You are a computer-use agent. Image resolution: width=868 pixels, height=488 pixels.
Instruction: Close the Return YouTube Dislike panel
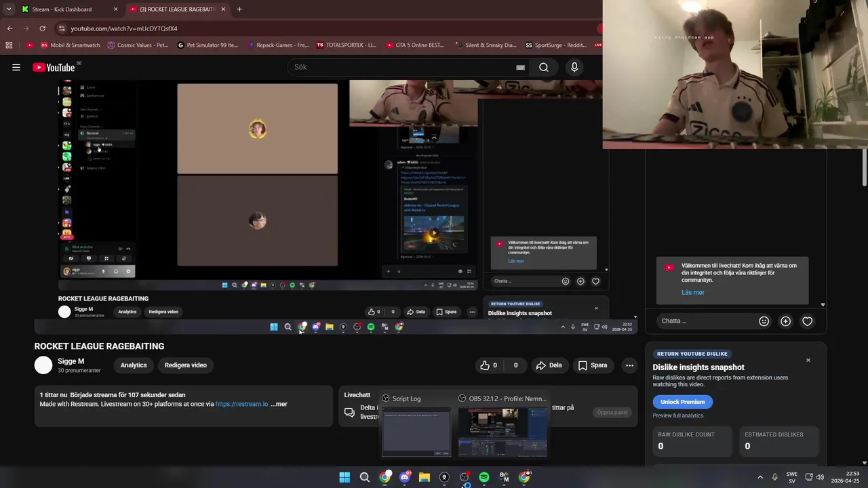(x=808, y=360)
